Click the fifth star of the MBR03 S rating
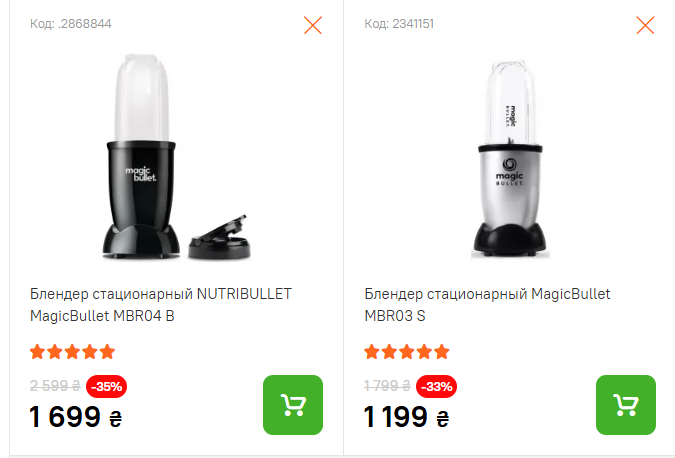The height and width of the screenshot is (458, 675). pyautogui.click(x=442, y=352)
